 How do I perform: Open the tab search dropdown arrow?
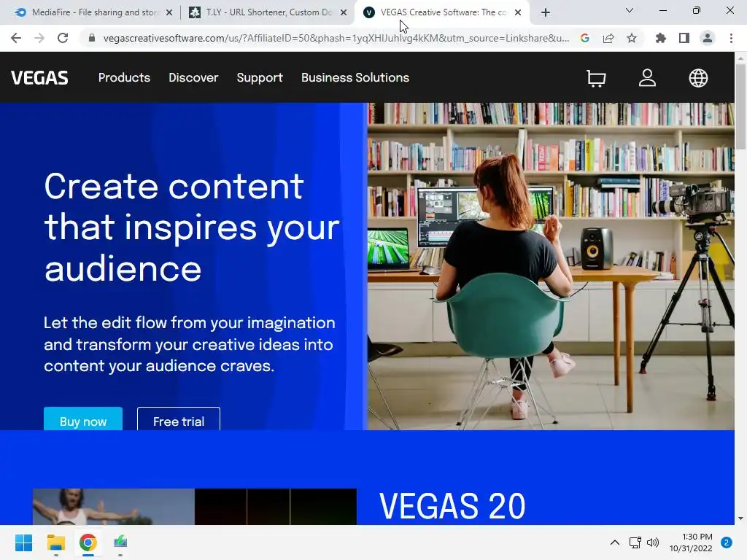(629, 10)
